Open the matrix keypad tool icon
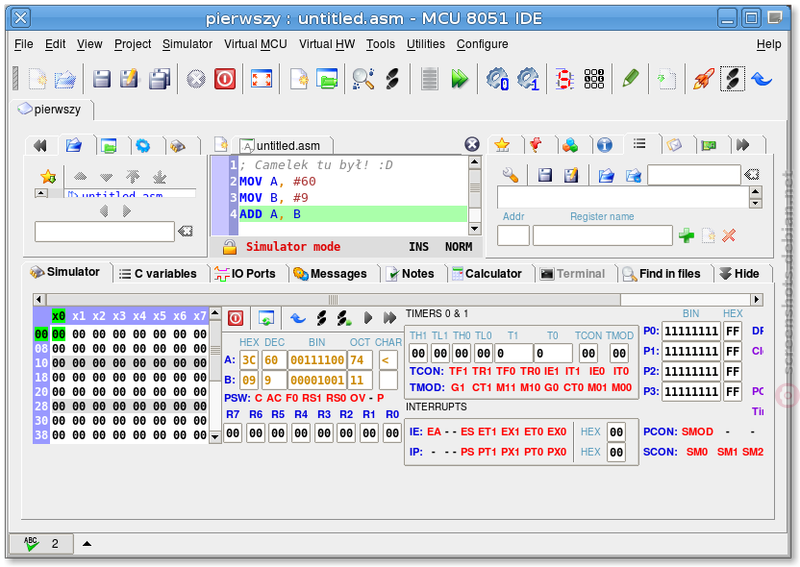The image size is (800, 567). (594, 79)
